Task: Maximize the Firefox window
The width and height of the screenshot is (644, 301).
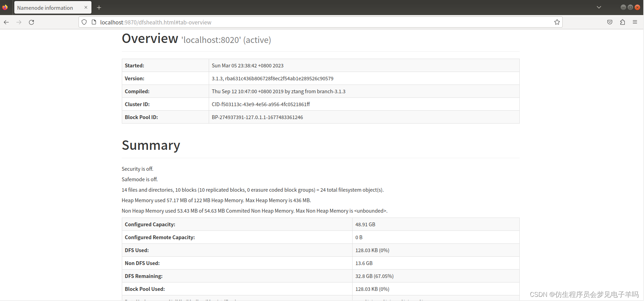Action: click(630, 7)
